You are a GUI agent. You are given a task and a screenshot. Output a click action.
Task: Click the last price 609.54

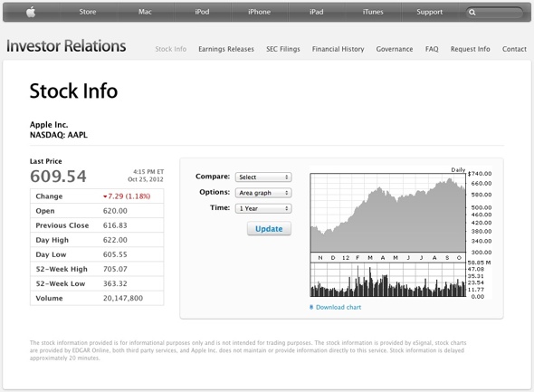click(x=58, y=176)
